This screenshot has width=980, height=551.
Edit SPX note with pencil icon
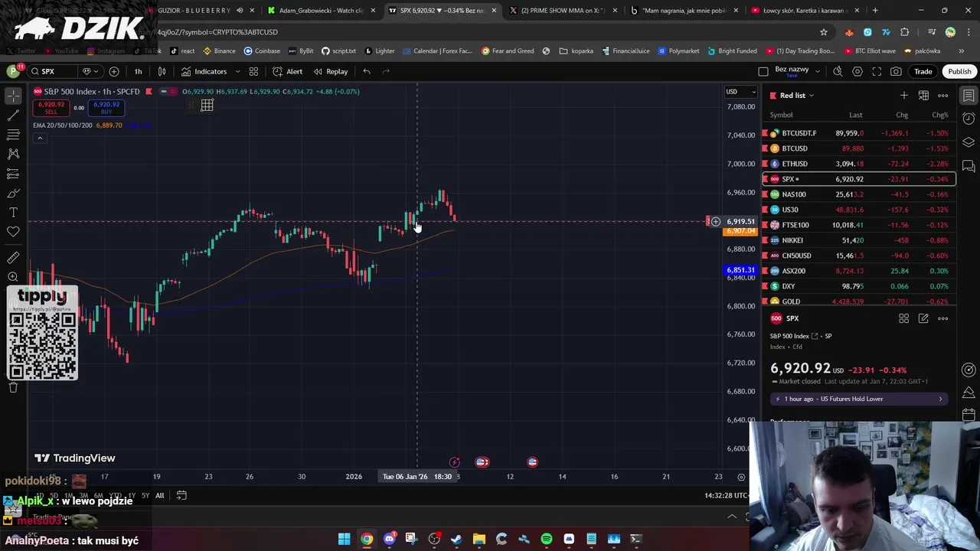[923, 318]
